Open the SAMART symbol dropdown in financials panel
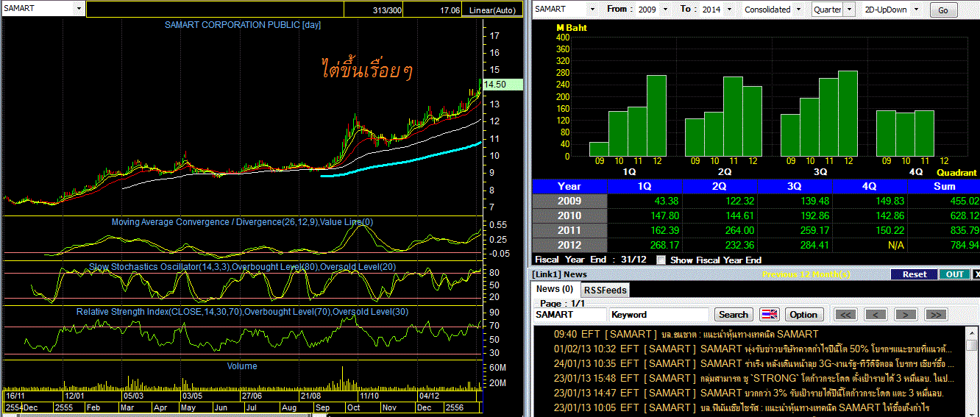 click(592, 9)
